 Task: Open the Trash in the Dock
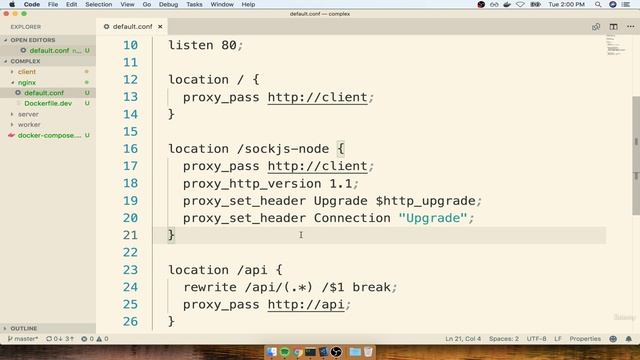tap(368, 351)
